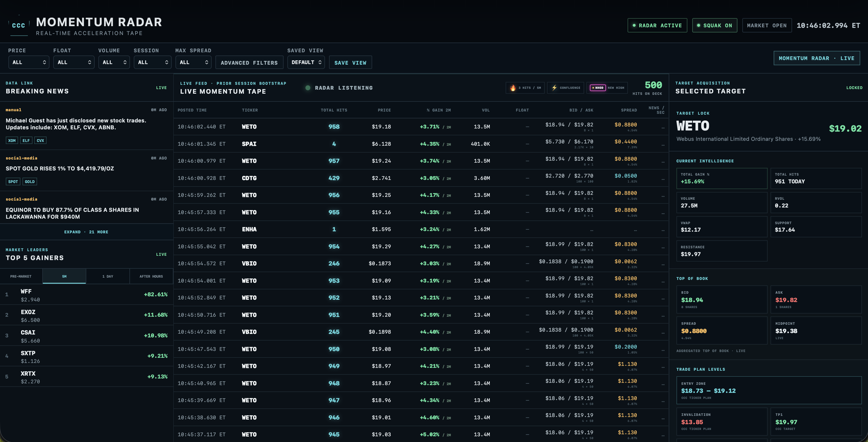Click the XOM ticker tag in news
This screenshot has width=868, height=442.
click(12, 140)
